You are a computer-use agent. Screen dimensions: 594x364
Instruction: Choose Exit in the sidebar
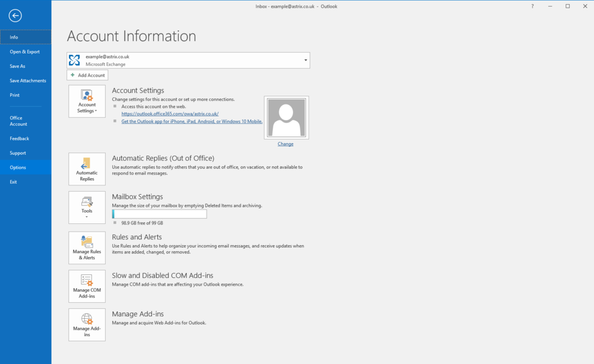tap(26, 182)
